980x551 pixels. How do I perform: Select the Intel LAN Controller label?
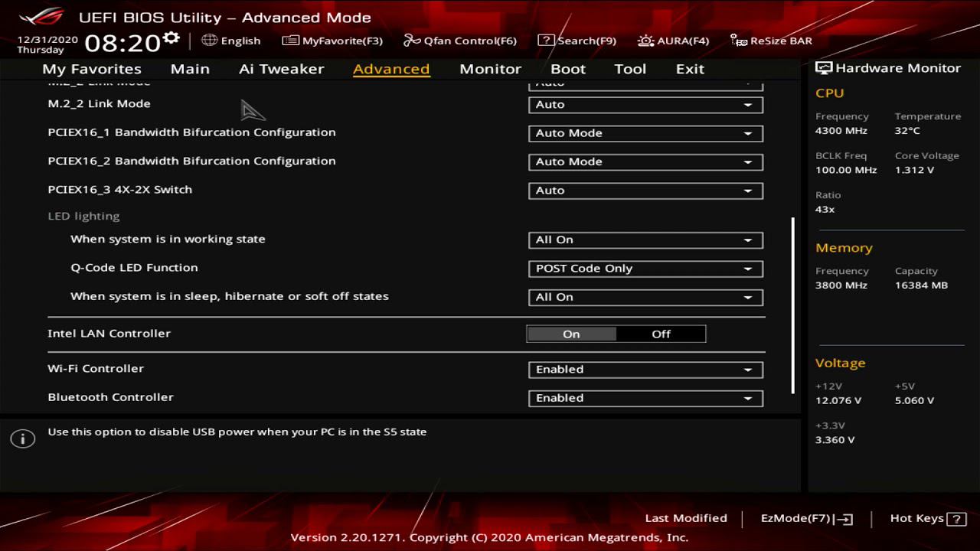pos(109,334)
